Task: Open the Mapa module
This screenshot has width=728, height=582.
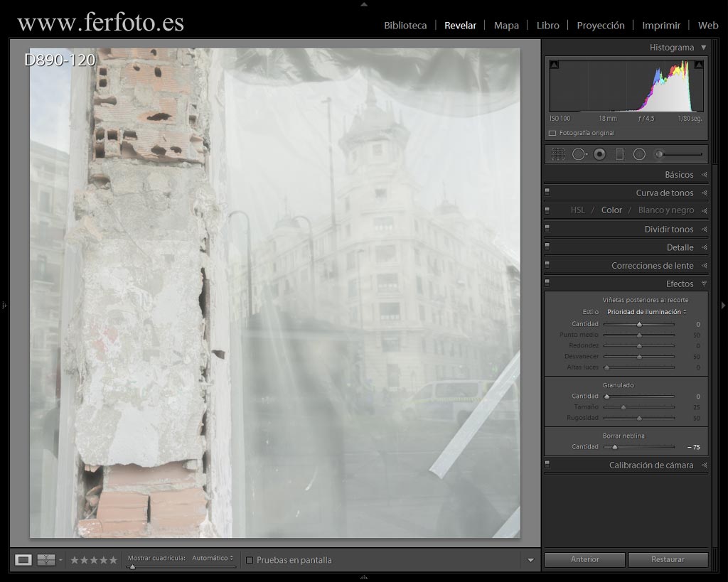Action: (x=506, y=26)
